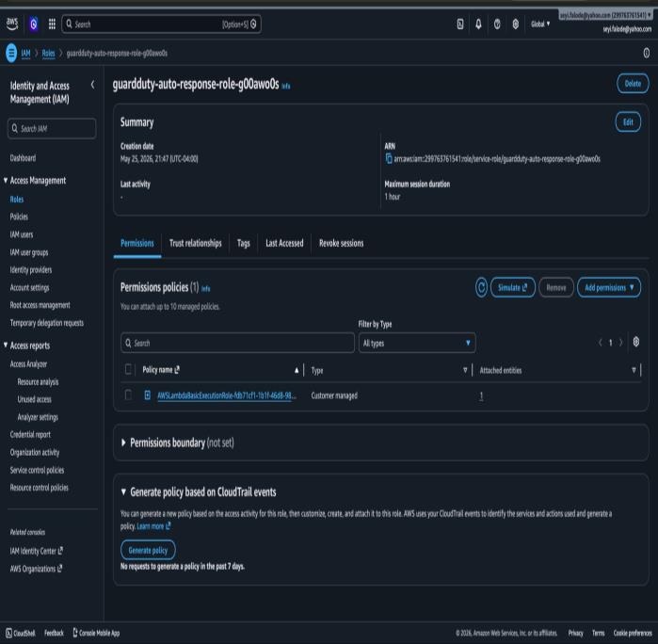
Task: Go to previous page of policies
Action: click(600, 343)
